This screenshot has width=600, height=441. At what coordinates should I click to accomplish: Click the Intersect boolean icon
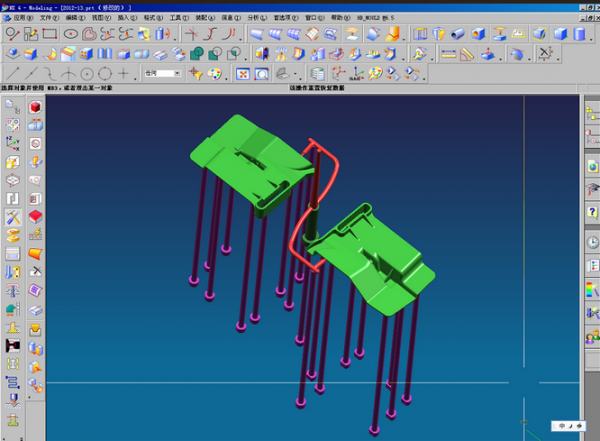(x=234, y=54)
